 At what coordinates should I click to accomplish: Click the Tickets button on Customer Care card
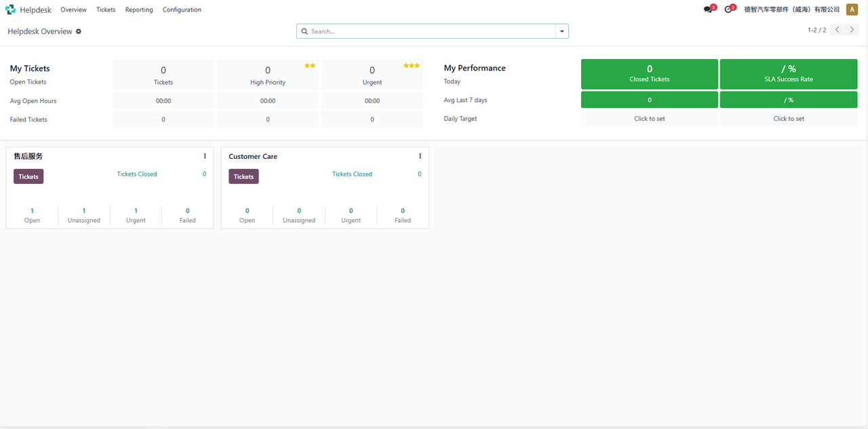(243, 176)
